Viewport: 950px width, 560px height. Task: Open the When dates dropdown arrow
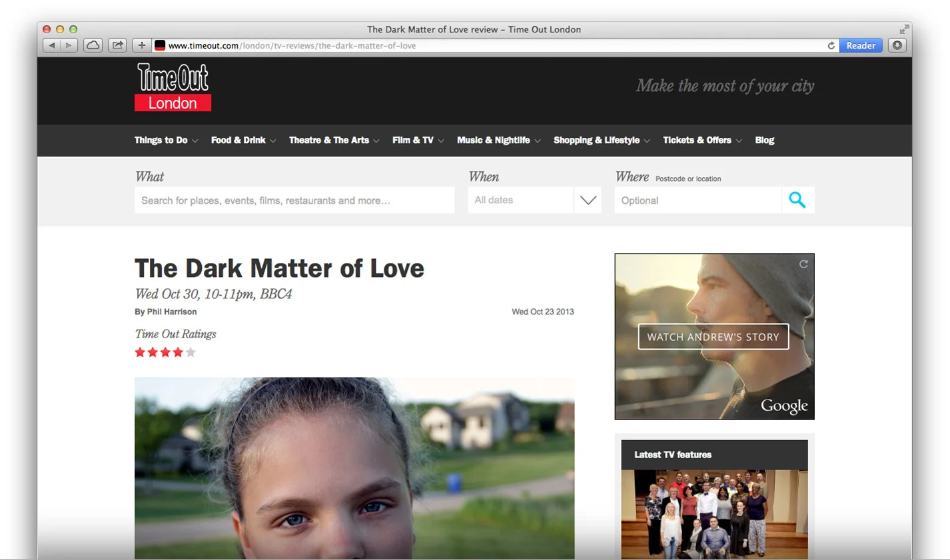click(x=588, y=200)
